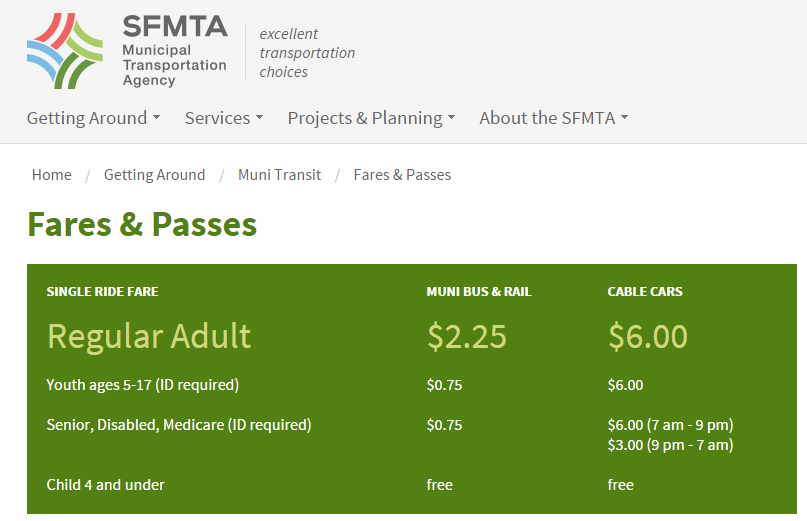Click the Muni Bus & Rail column header

pos(479,292)
